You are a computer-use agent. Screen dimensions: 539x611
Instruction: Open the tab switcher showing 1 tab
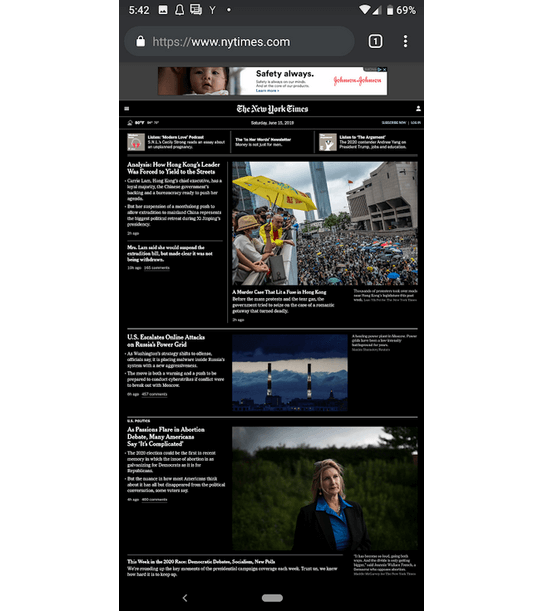[x=375, y=41]
